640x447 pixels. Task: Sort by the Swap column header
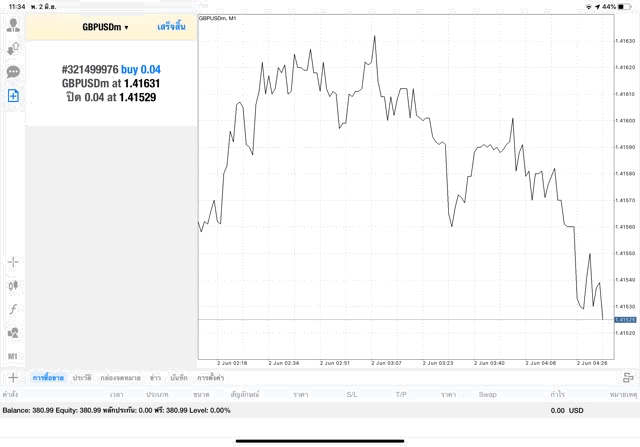pyautogui.click(x=488, y=395)
